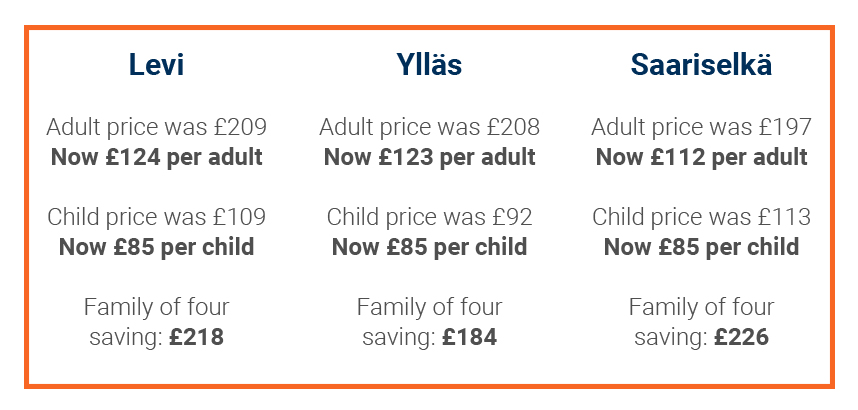Click the Saariselkä heading
Image resolution: width=858 pixels, height=410 pixels.
[702, 65]
